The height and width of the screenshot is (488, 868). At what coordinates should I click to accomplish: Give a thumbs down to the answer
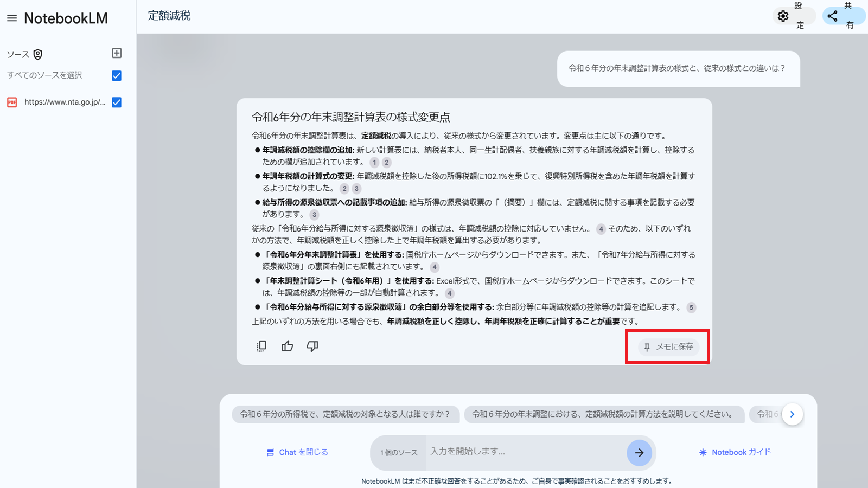[312, 346]
